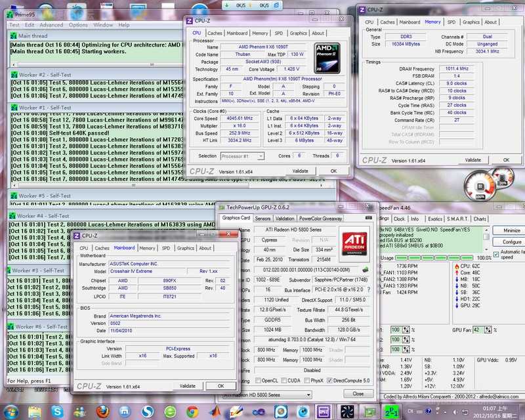Screen dimensions: 525x420
Task: Click the GPU-Z BIOS save chip icon
Action: pyautogui.click(x=366, y=270)
